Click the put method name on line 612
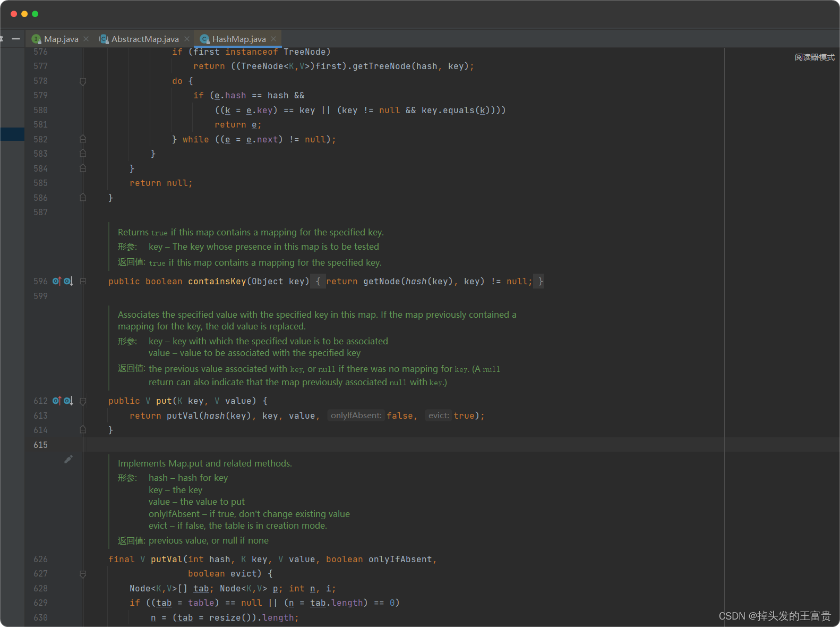 [164, 401]
